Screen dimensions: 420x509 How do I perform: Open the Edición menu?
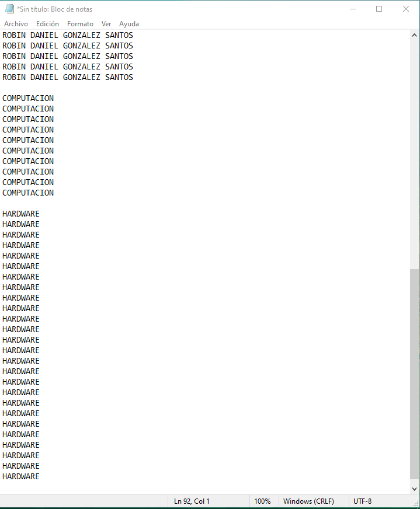click(x=47, y=24)
